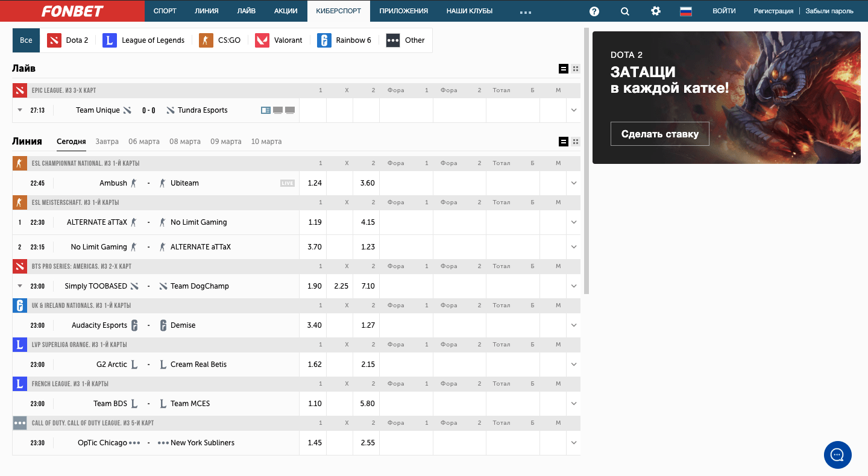Viewport: 868px width, 476px height.
Task: Open the Приложения menu item
Action: (x=404, y=11)
